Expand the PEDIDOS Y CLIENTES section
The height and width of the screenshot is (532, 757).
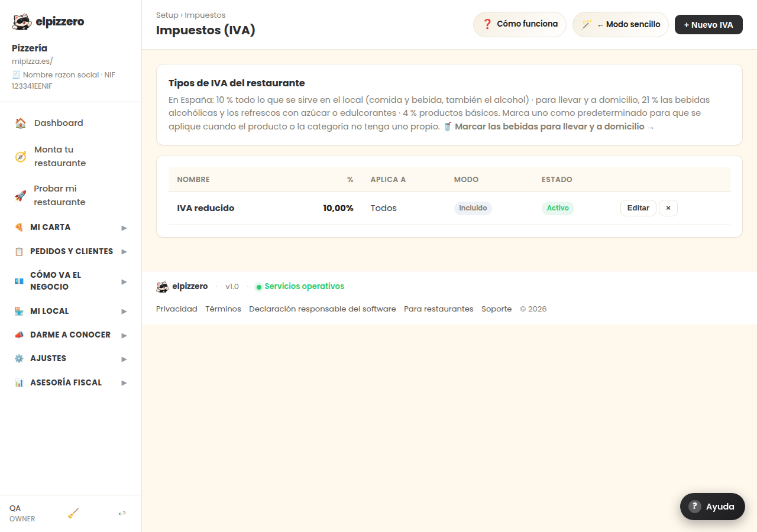coord(71,251)
